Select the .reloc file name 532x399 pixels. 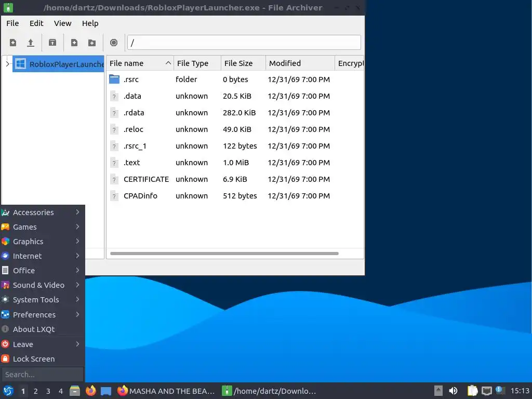tap(134, 129)
